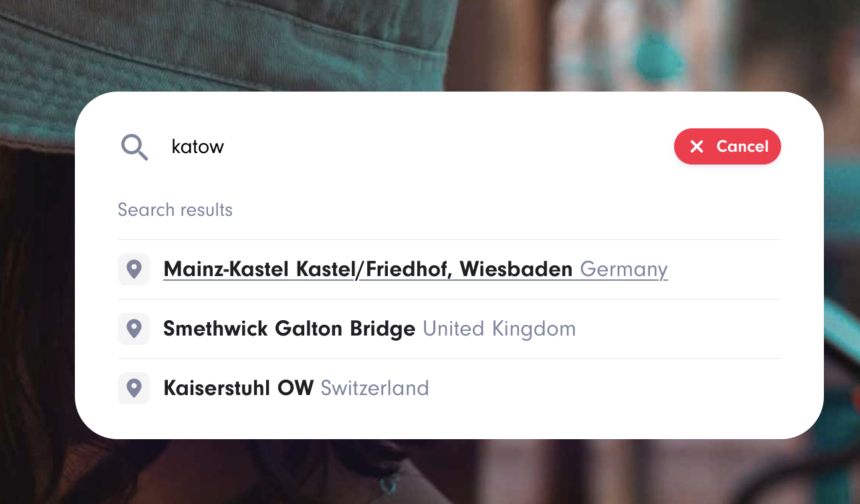Cancel the station search
The image size is (860, 504).
tap(728, 146)
